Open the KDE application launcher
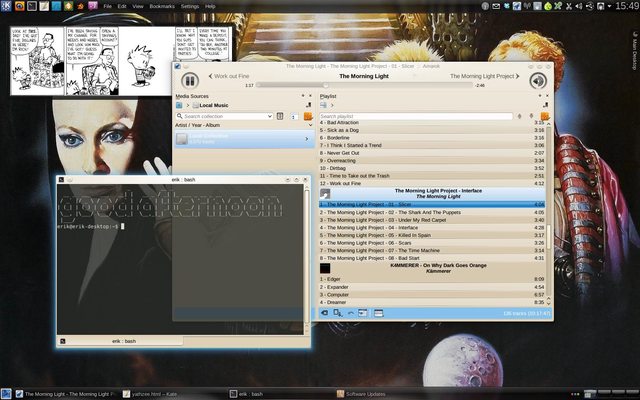The image size is (640, 400). 6,6
